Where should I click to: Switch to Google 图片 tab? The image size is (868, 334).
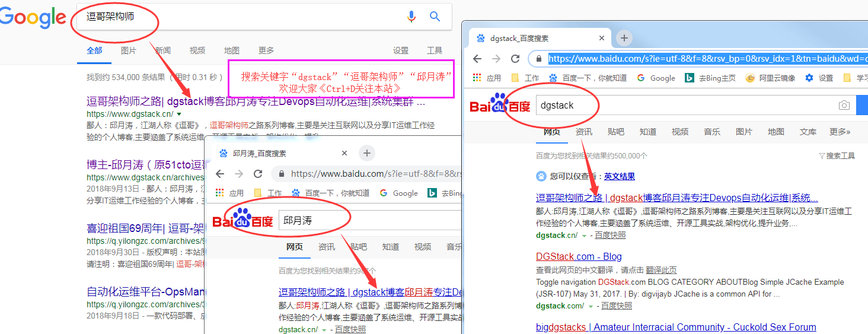(129, 50)
